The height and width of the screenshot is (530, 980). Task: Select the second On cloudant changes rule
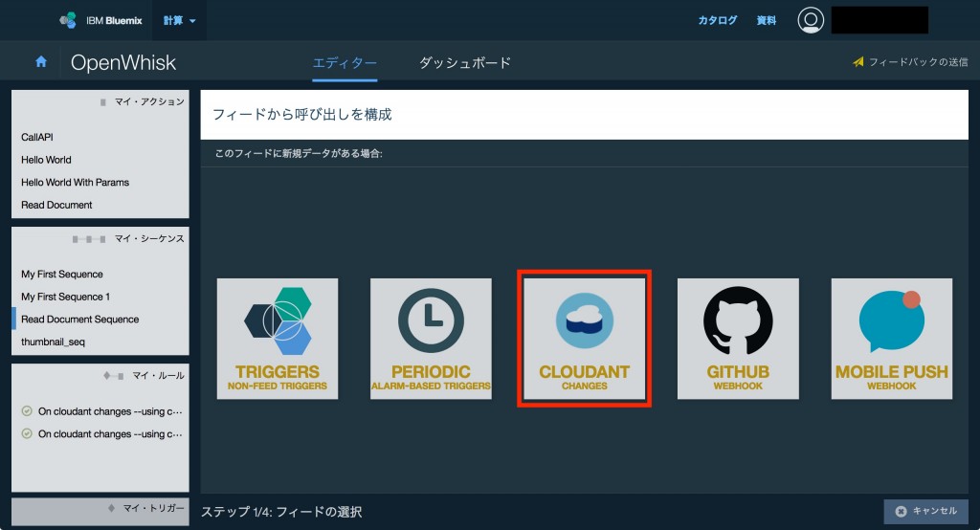coord(110,433)
